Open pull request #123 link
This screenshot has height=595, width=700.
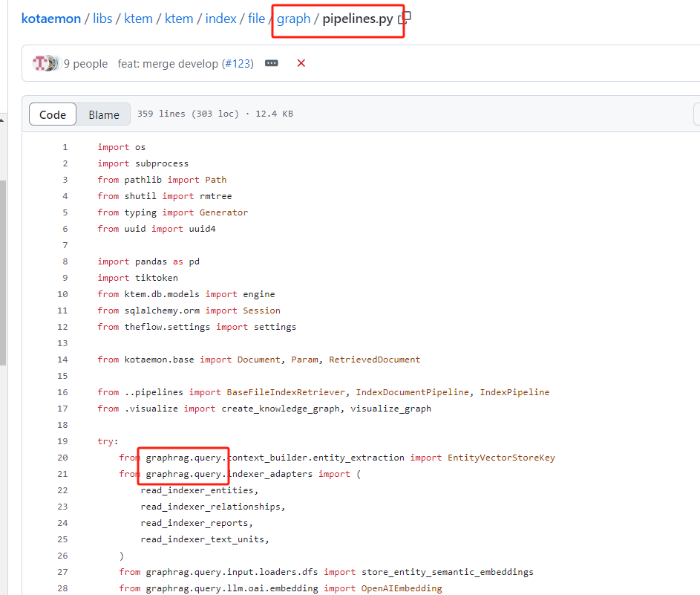(239, 64)
